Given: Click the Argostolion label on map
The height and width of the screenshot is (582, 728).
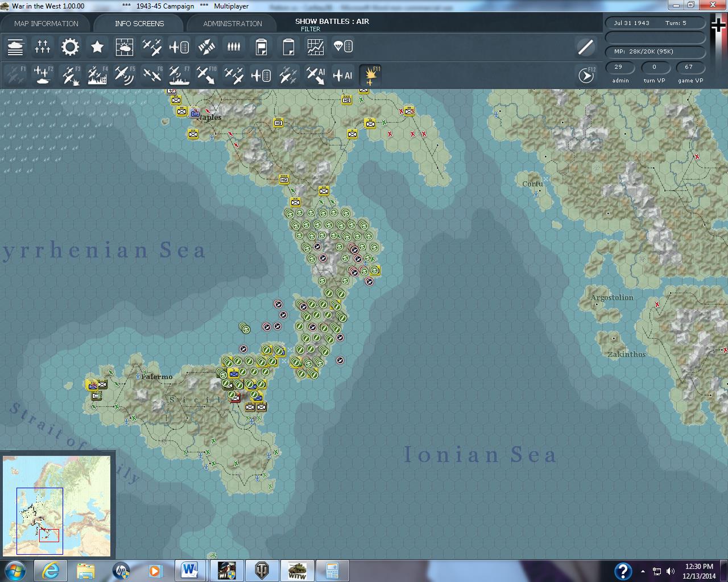Looking at the screenshot, I should [612, 297].
